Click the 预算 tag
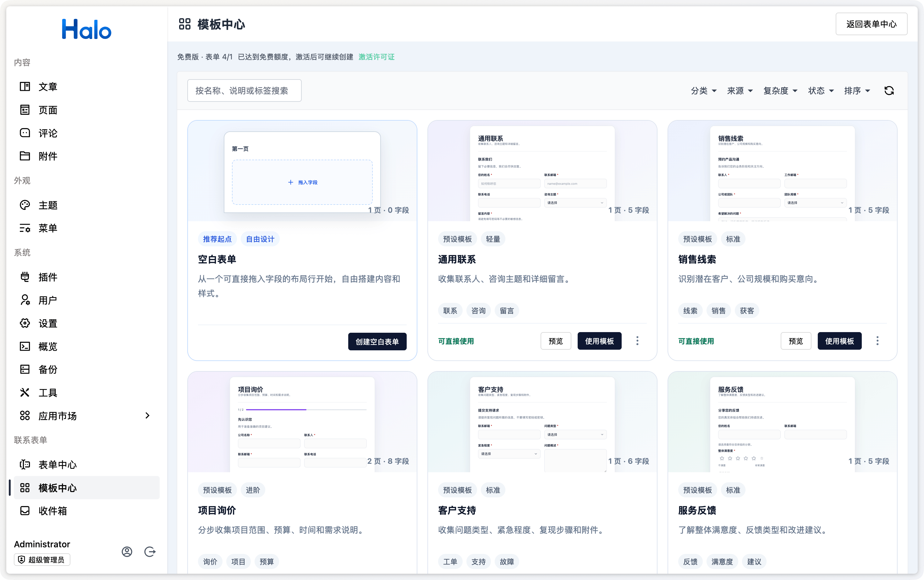Image resolution: width=924 pixels, height=580 pixels. [267, 561]
